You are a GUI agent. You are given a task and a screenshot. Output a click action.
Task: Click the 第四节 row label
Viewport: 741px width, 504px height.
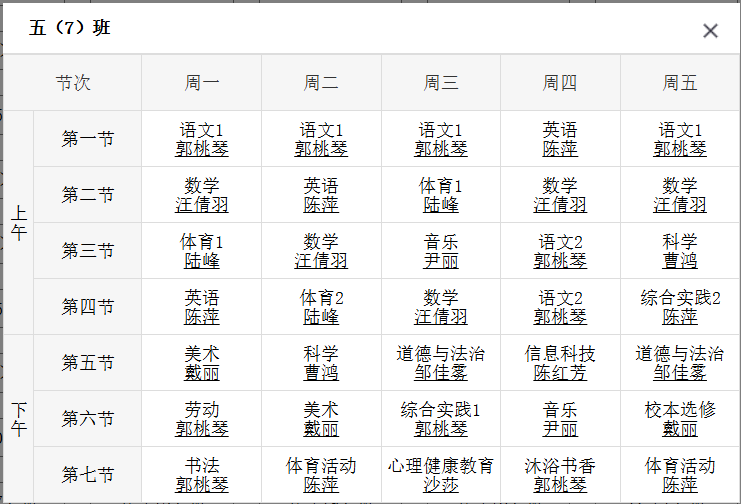[x=88, y=307]
